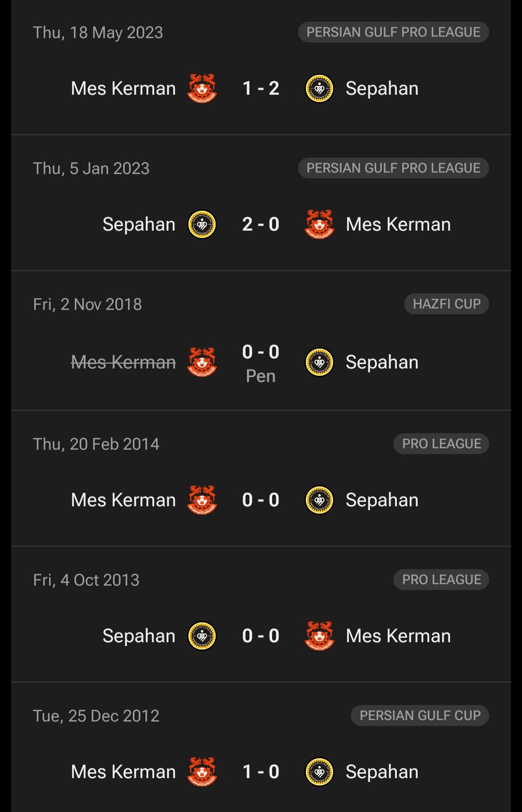This screenshot has height=812, width=522.
Task: Select Mes Kerman crest in 2 Nov 2018 match
Action: click(x=202, y=362)
